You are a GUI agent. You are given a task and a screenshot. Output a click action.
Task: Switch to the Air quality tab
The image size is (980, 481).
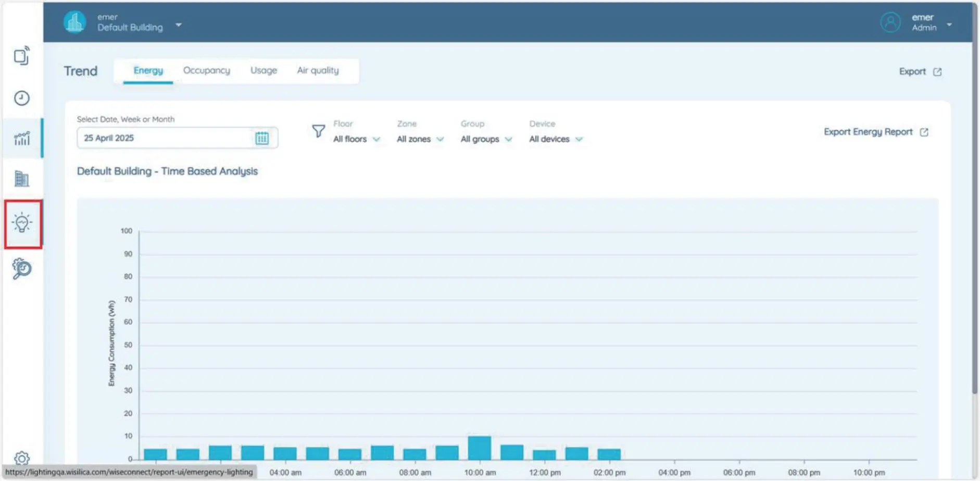point(318,70)
